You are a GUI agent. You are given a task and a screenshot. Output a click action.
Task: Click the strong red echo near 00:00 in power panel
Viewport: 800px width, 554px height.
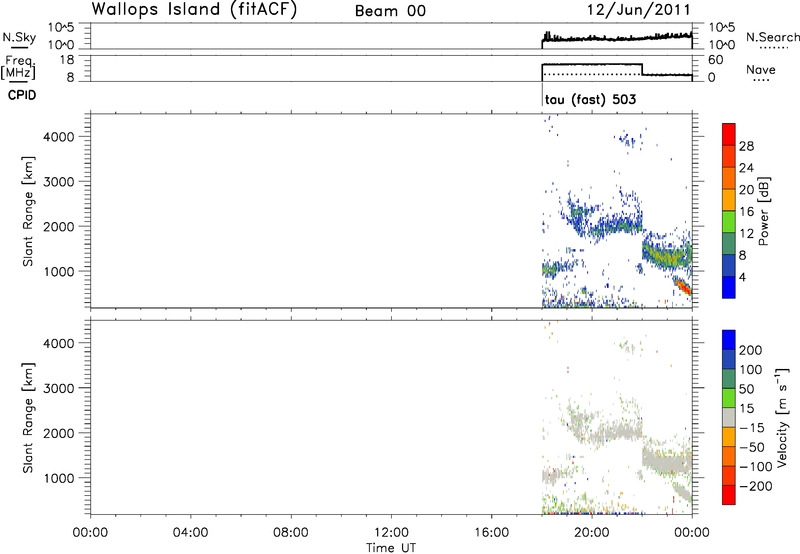pyautogui.click(x=683, y=286)
